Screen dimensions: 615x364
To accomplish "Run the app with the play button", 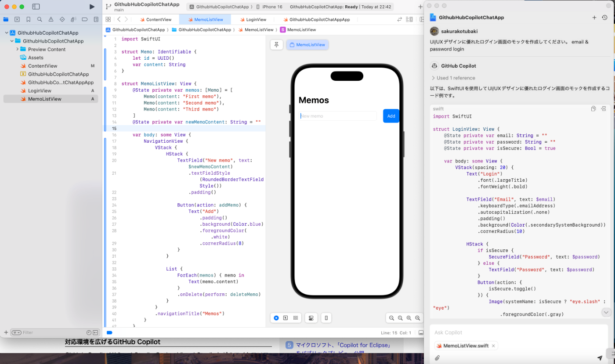I will click(92, 7).
